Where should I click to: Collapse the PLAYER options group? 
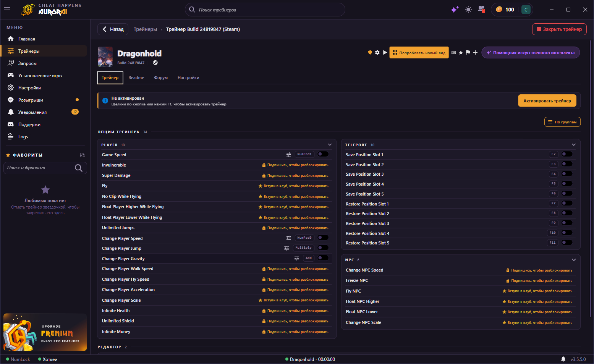(330, 145)
